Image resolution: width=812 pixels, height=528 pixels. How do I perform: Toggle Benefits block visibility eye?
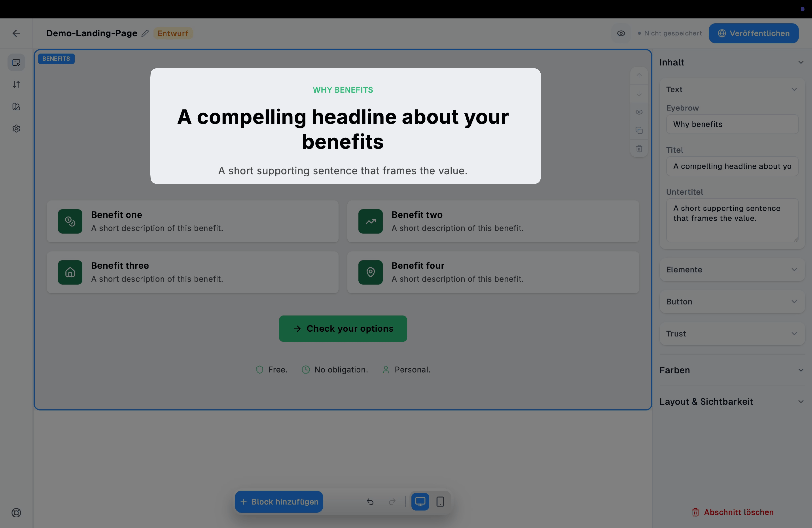click(639, 112)
